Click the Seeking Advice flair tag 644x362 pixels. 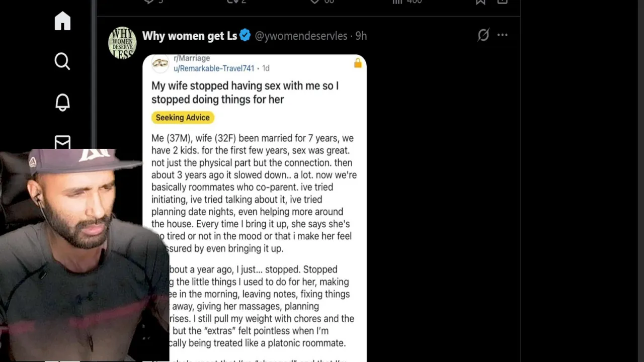tap(183, 118)
